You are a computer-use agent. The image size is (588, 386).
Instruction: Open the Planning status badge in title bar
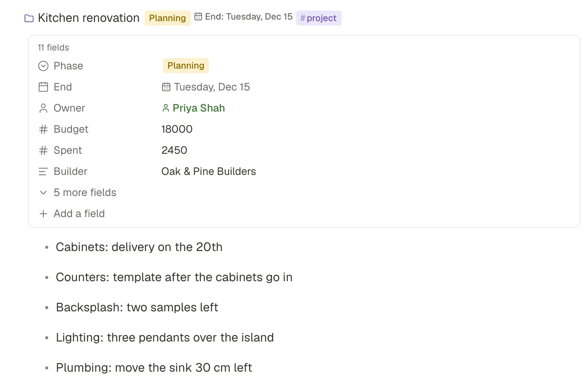pyautogui.click(x=168, y=18)
